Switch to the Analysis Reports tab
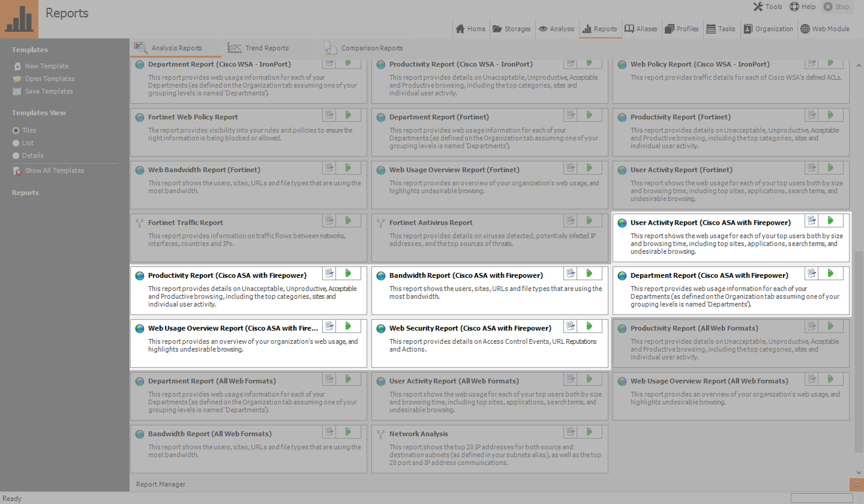864x504 pixels. (x=175, y=48)
